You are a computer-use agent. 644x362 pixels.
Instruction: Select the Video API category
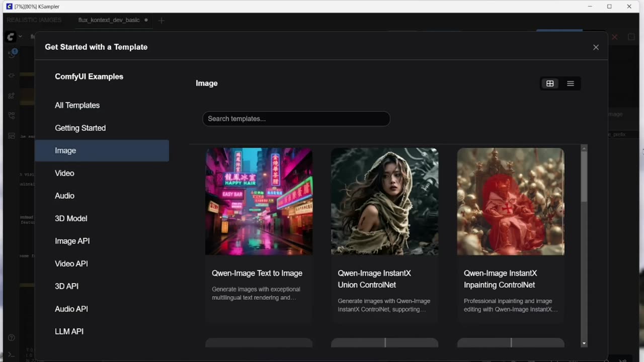(102, 263)
